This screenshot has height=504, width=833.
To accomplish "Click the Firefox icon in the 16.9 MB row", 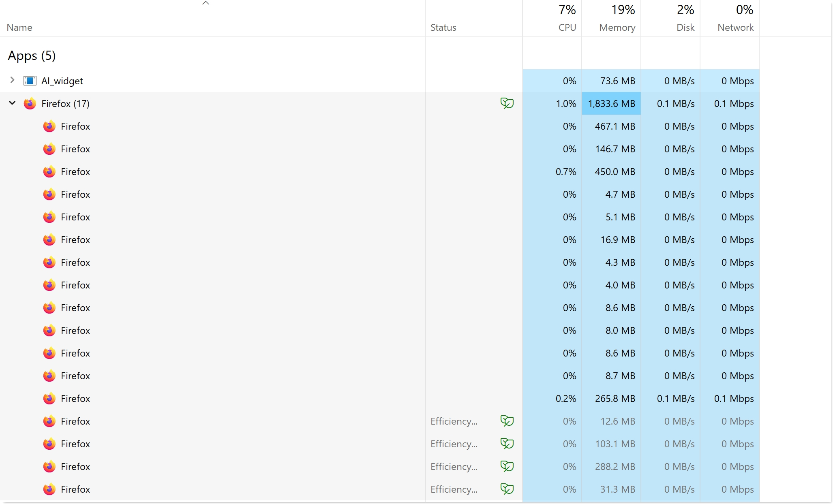I will point(49,239).
